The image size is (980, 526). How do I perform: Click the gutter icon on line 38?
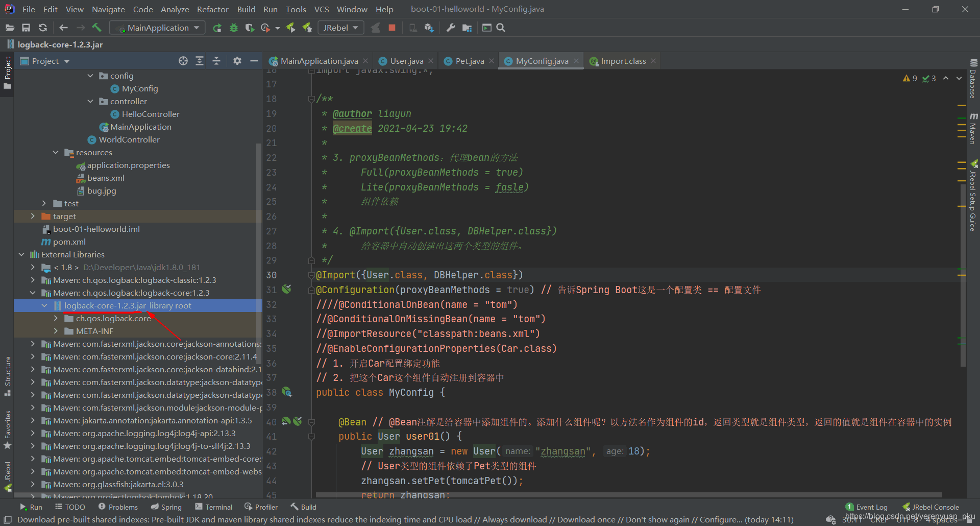tap(287, 392)
